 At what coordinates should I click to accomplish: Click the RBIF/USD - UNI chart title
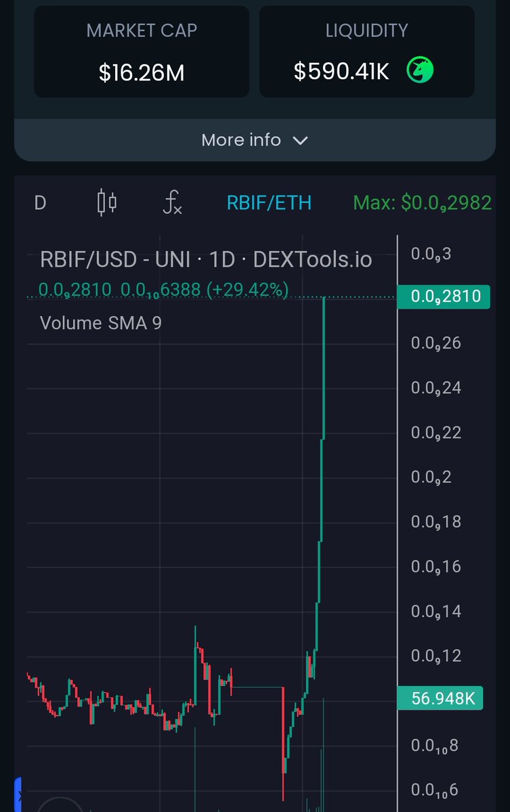pyautogui.click(x=206, y=259)
